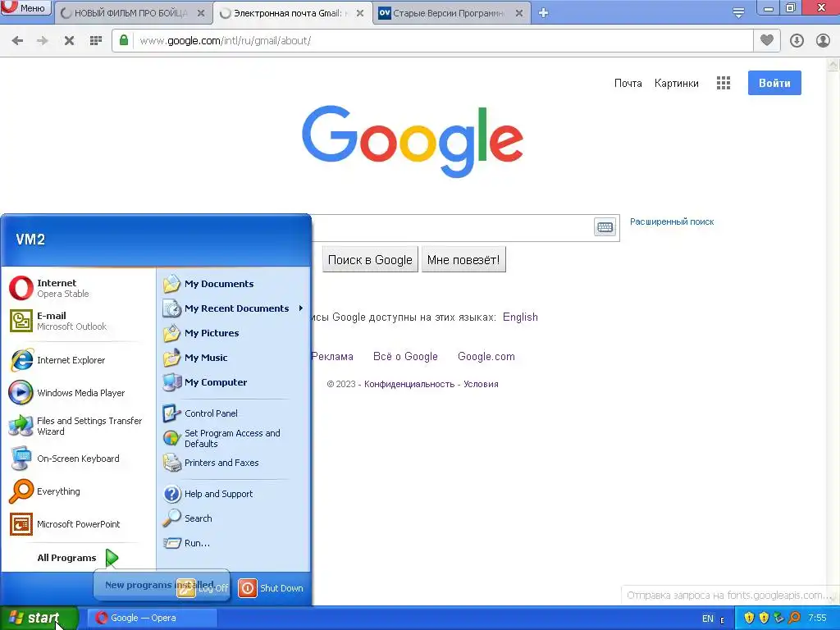The image size is (840, 630).
Task: Open Files and Settings Transfer Wizard
Action: pyautogui.click(x=78, y=426)
